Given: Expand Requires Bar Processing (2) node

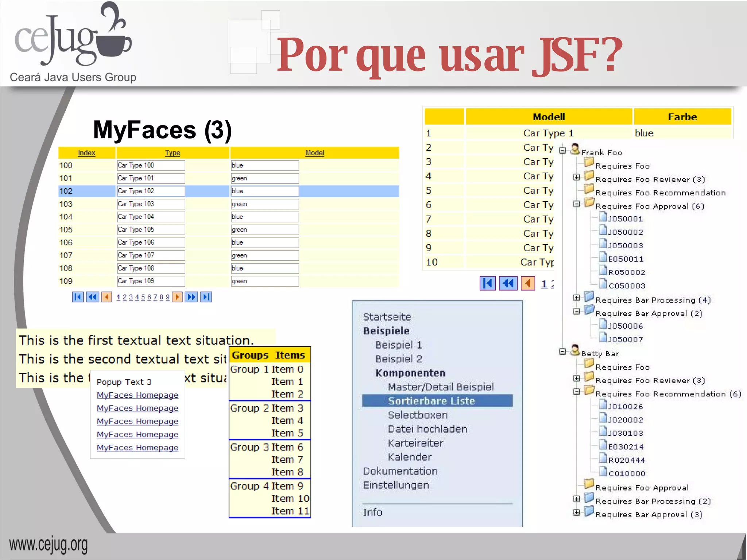Looking at the screenshot, I should pyautogui.click(x=577, y=499).
